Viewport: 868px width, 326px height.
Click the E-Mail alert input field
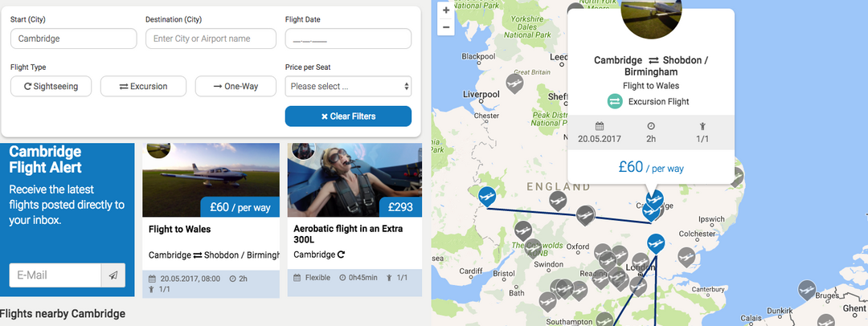[55, 275]
